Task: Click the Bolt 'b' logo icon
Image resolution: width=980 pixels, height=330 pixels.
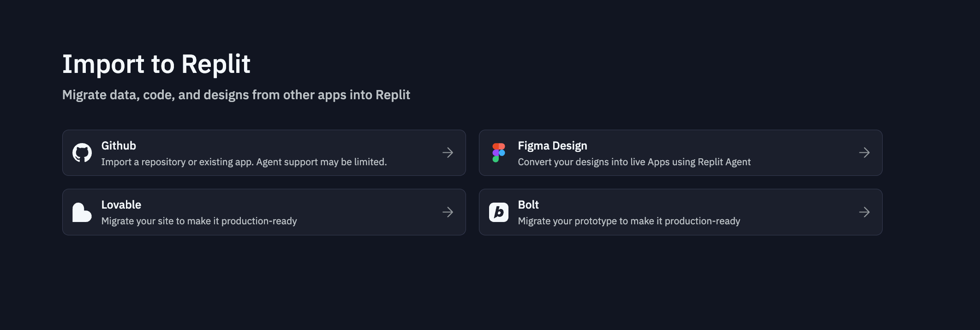Action: (499, 212)
